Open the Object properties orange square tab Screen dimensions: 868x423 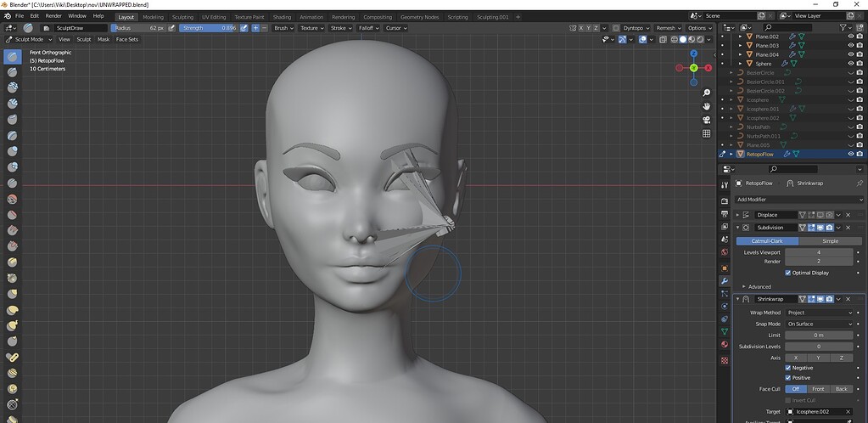coord(725,268)
